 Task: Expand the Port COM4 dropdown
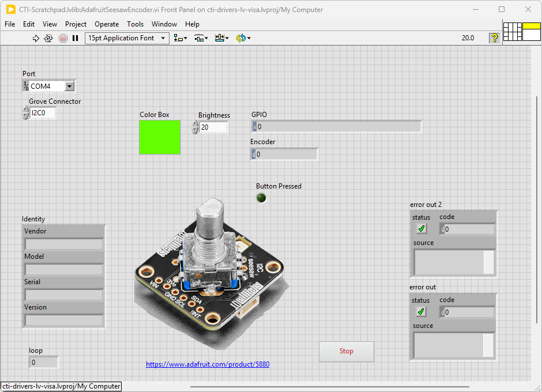click(69, 86)
